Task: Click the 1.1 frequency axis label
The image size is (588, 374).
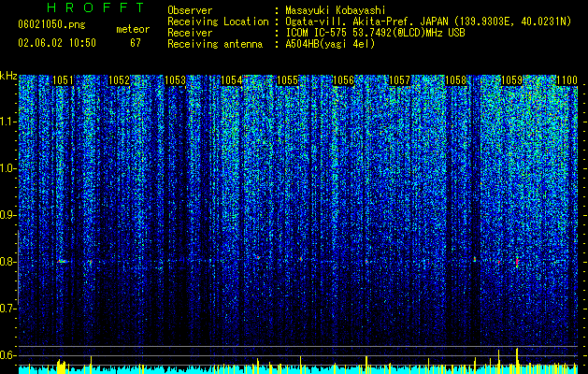Action: click(x=7, y=122)
